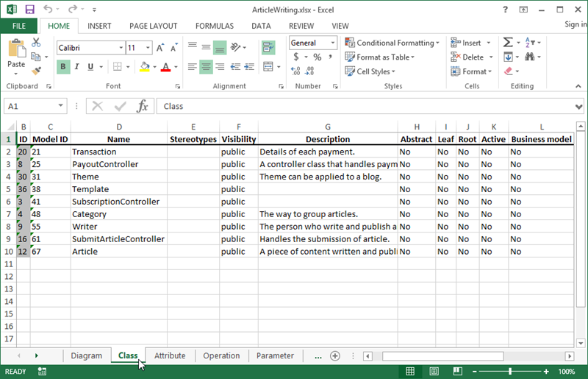
Task: Click the AutoSum sigma icon
Action: click(508, 43)
